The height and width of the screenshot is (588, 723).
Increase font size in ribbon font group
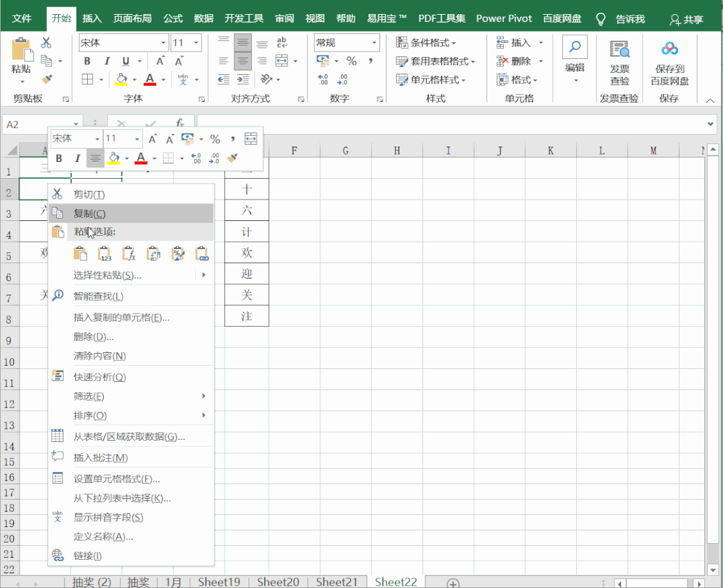160,61
